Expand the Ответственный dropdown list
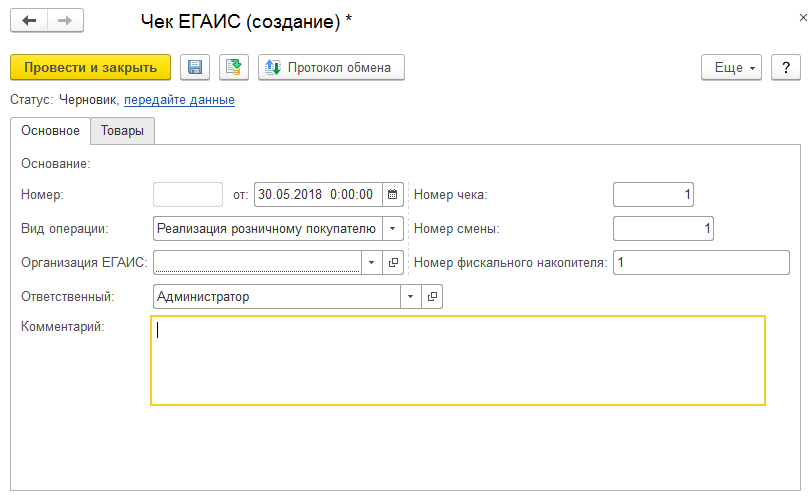 pyautogui.click(x=411, y=297)
